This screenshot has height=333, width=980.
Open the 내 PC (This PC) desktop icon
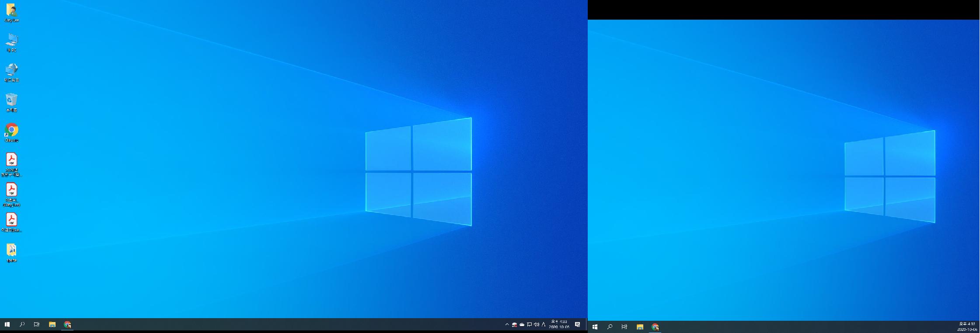pyautogui.click(x=11, y=42)
